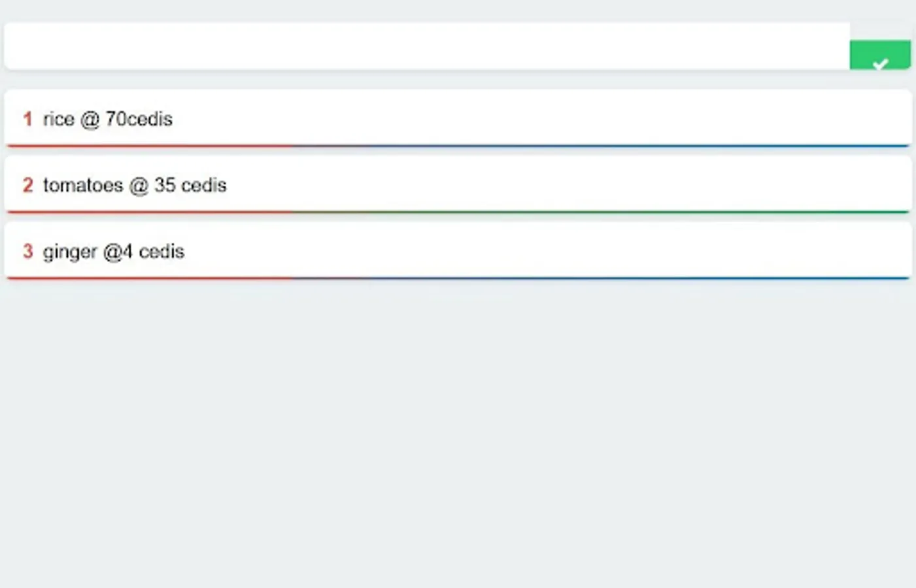
Task: Click the word "tomatoes" in item two
Action: 83,186
